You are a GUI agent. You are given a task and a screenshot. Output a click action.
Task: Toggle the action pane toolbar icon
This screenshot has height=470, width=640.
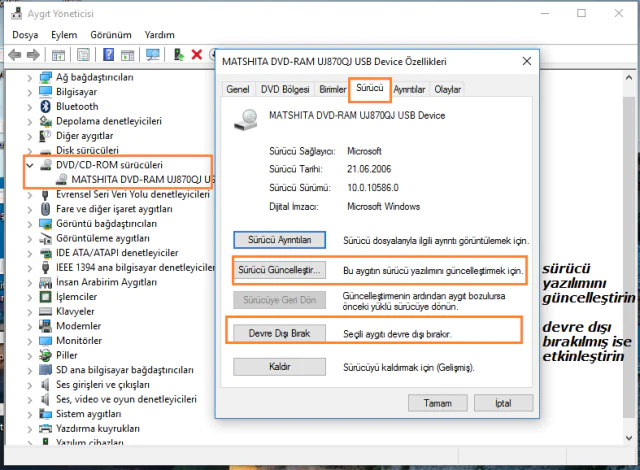(x=128, y=55)
